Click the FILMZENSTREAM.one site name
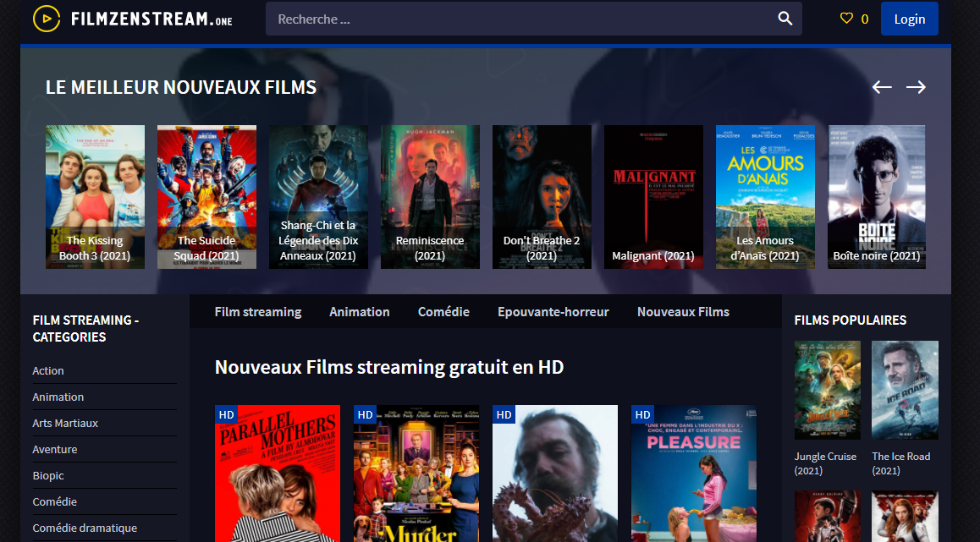The image size is (980, 542). pos(151,19)
